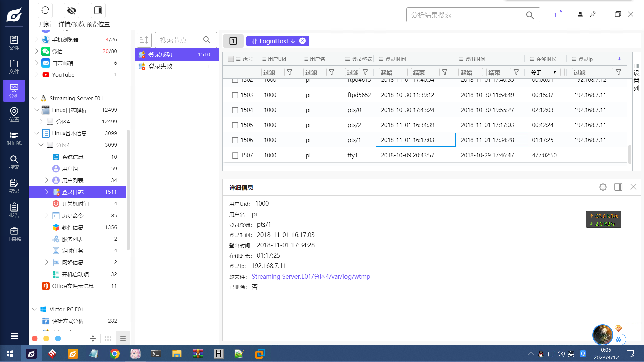Click the blue color dot filter

coord(58,339)
